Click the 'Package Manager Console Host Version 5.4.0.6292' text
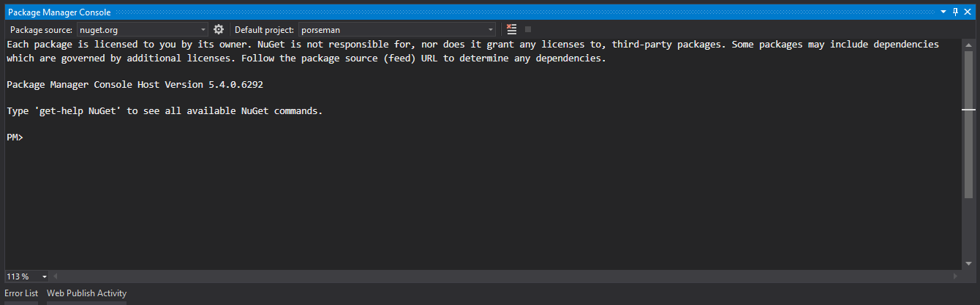The height and width of the screenshot is (305, 980). point(135,85)
